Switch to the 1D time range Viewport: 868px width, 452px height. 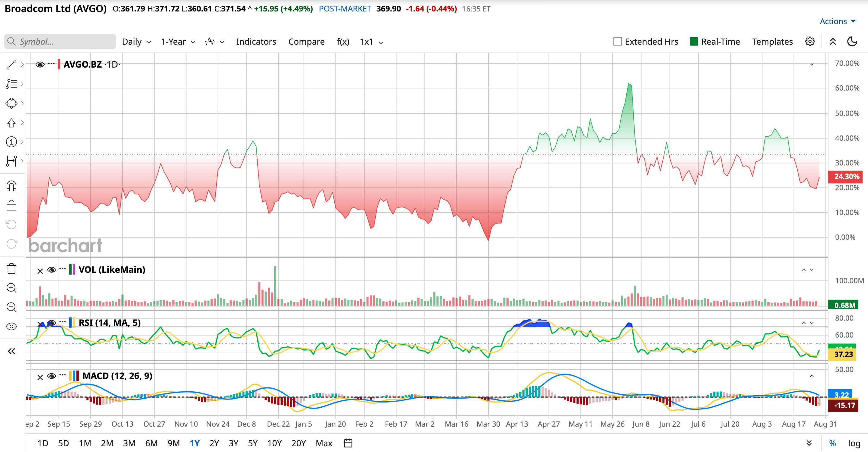click(43, 443)
